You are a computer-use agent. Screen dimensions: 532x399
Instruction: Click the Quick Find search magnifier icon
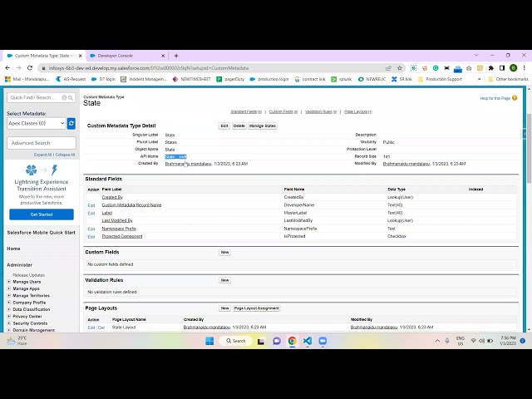71,98
